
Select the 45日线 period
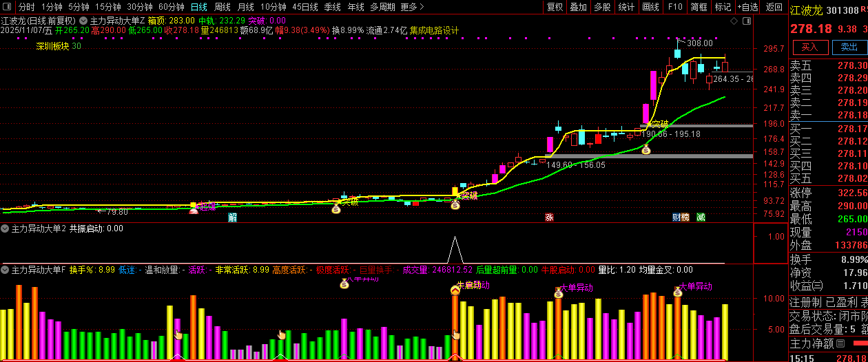[x=305, y=7]
